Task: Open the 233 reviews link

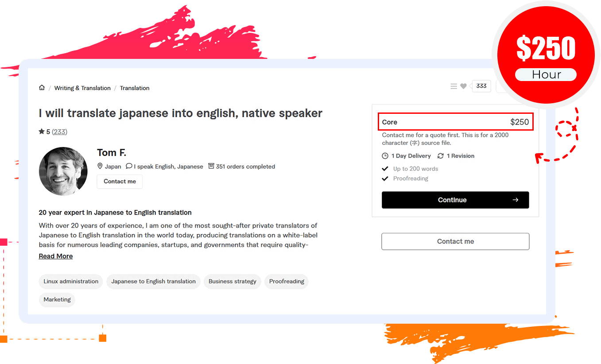Action: tap(60, 132)
